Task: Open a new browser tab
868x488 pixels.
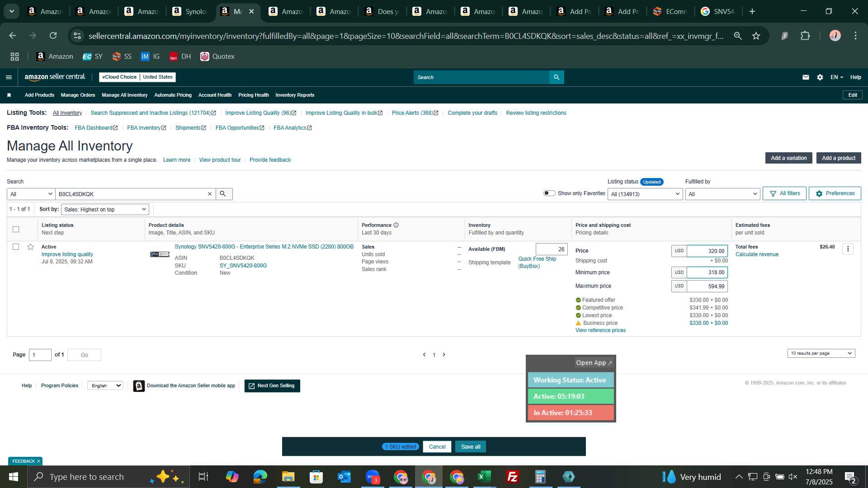Action: click(752, 11)
